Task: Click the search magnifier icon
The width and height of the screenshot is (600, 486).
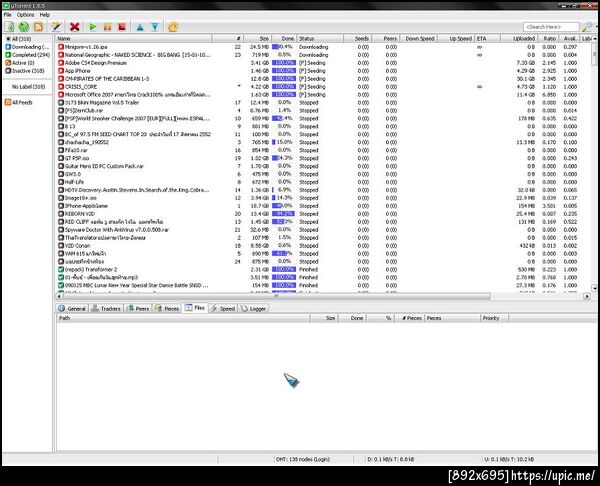Action: (587, 27)
